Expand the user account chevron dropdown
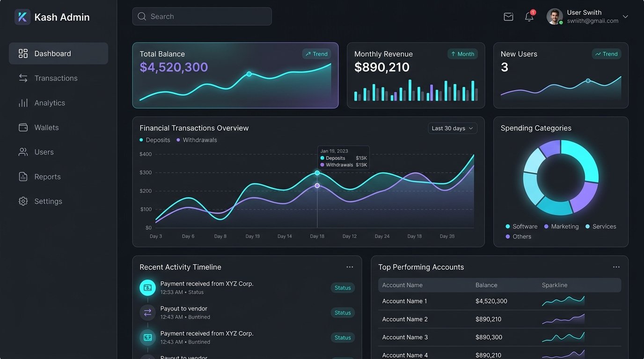 coord(625,17)
